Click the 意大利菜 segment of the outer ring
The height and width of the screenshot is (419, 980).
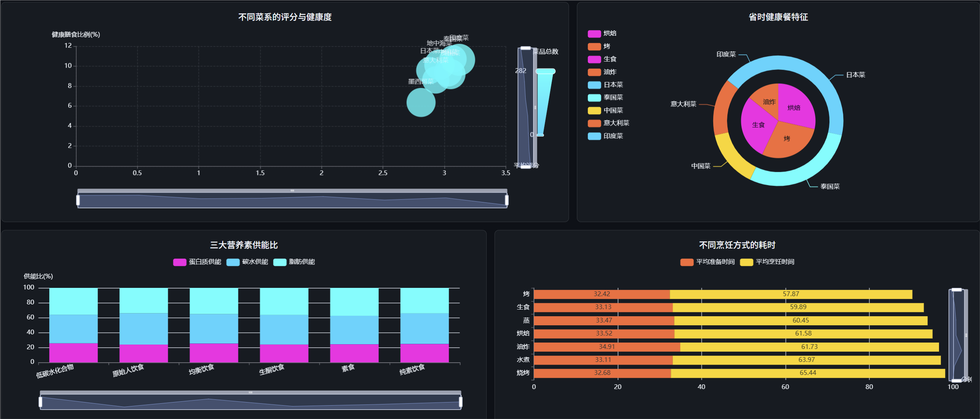click(721, 108)
